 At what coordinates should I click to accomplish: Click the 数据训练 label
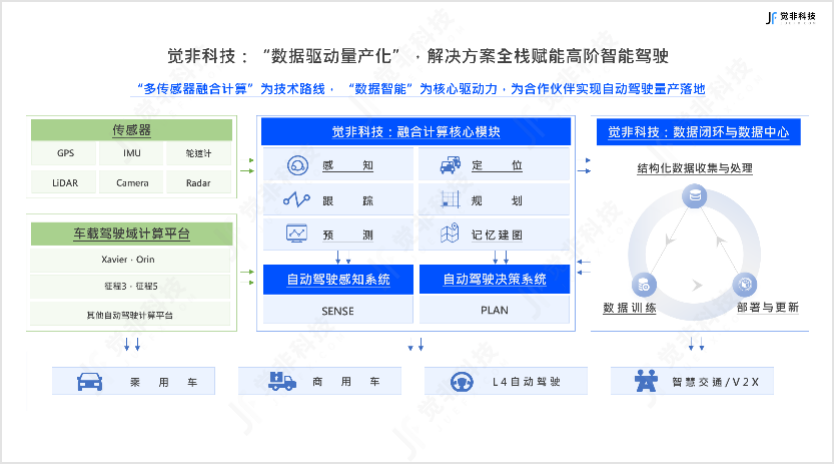tap(630, 308)
